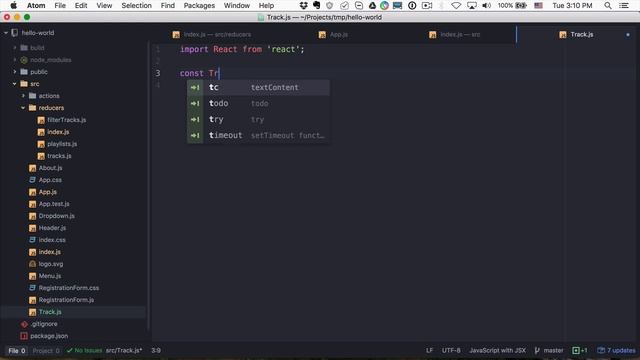This screenshot has height=360, width=640.
Task: Click the LF line ending selector
Action: pyautogui.click(x=429, y=350)
